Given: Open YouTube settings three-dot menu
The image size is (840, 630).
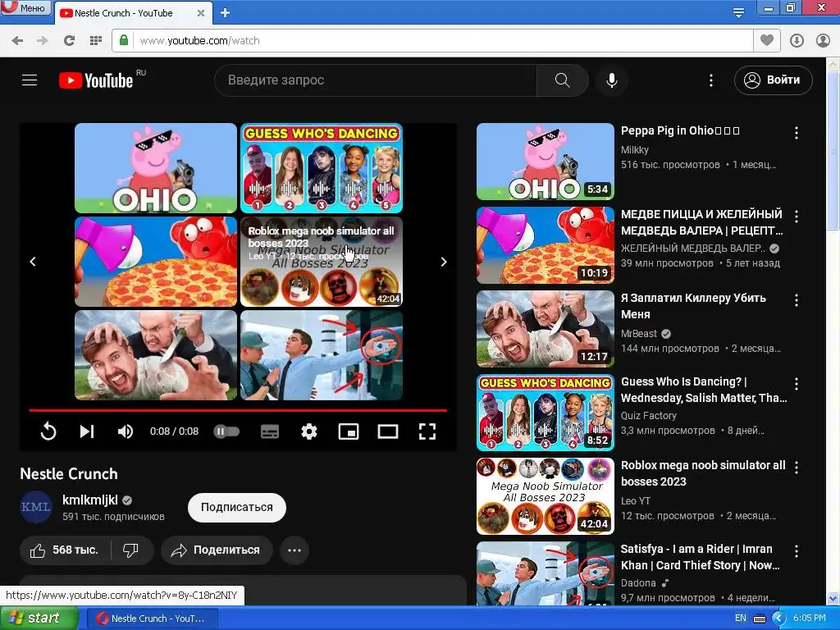Looking at the screenshot, I should [711, 80].
